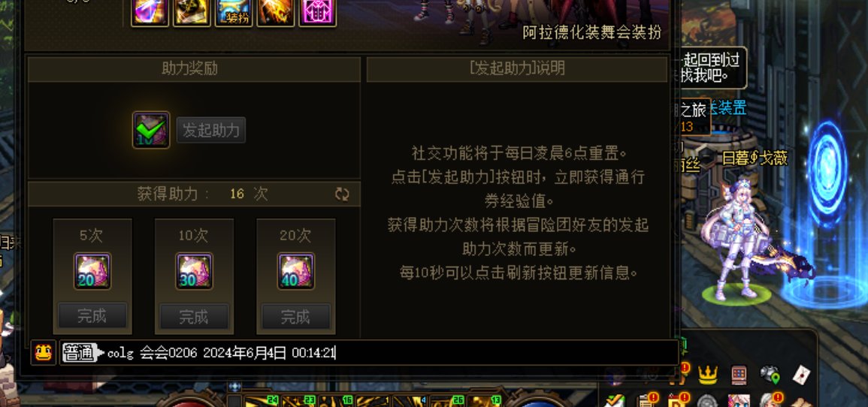This screenshot has width=868, height=407.
Task: Open the 普通 chat channel selector
Action: 81,352
